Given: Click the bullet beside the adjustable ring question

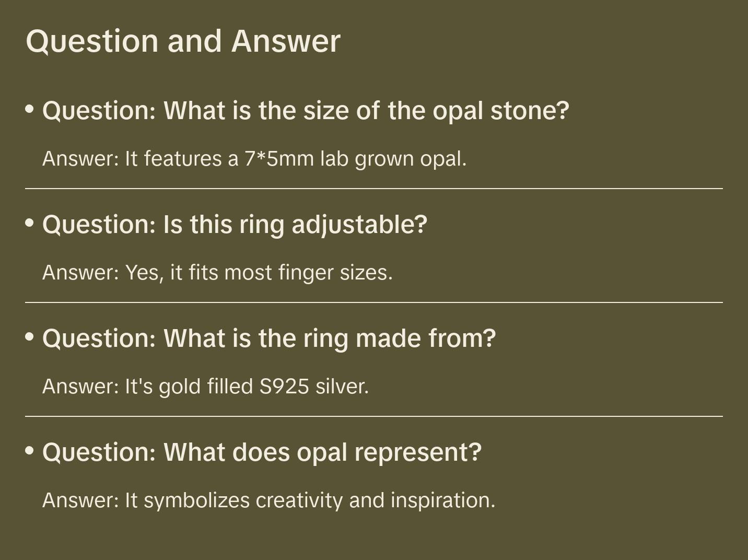Looking at the screenshot, I should click(x=30, y=223).
